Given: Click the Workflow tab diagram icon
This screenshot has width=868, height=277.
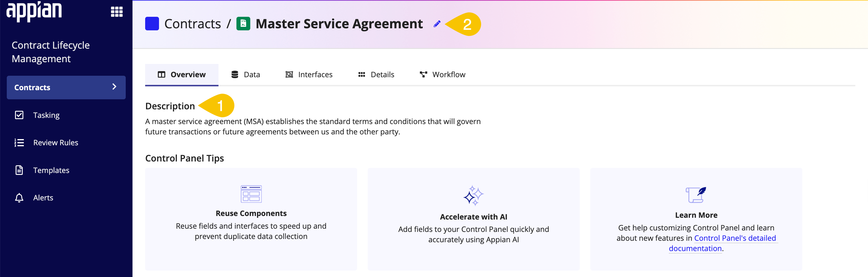Looking at the screenshot, I should point(423,75).
